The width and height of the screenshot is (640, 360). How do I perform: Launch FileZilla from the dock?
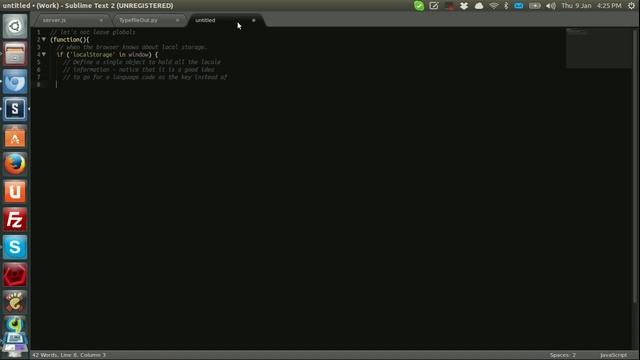[x=15, y=220]
